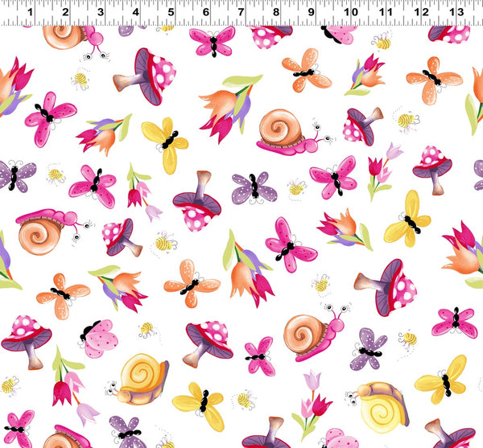This screenshot has height=448, width=483.
Task: Click the number 3 on the ruler
Action: tap(101, 13)
